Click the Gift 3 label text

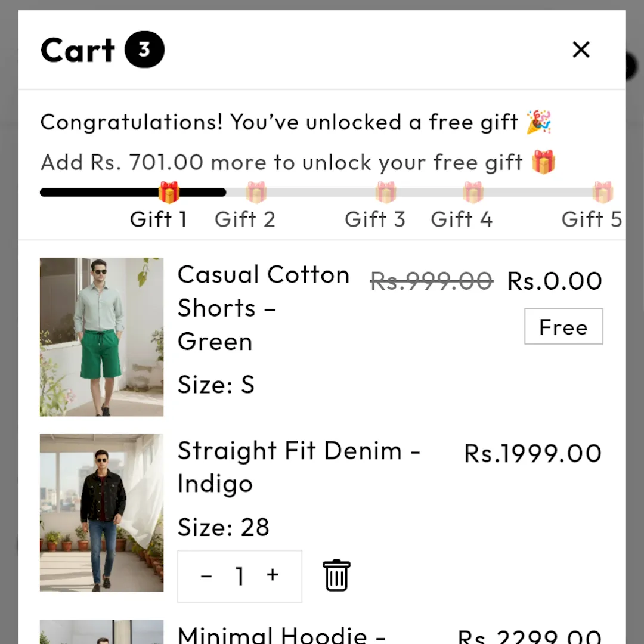375,219
